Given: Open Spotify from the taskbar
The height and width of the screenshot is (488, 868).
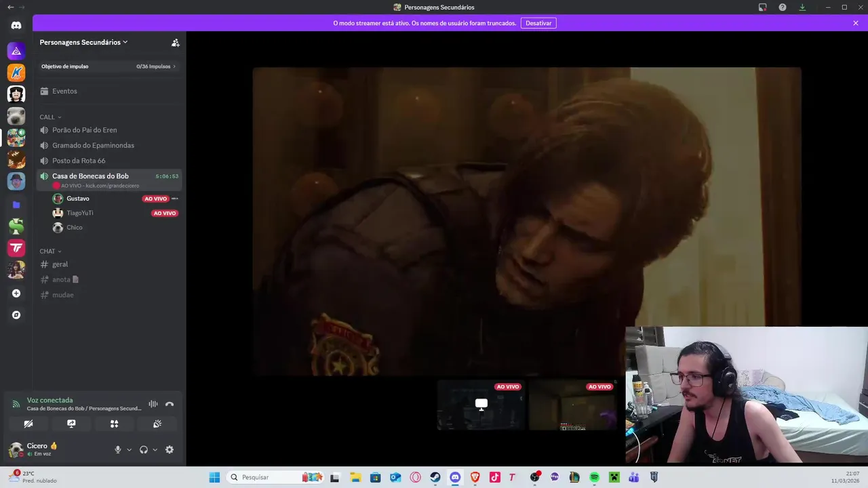Looking at the screenshot, I should pos(594,477).
